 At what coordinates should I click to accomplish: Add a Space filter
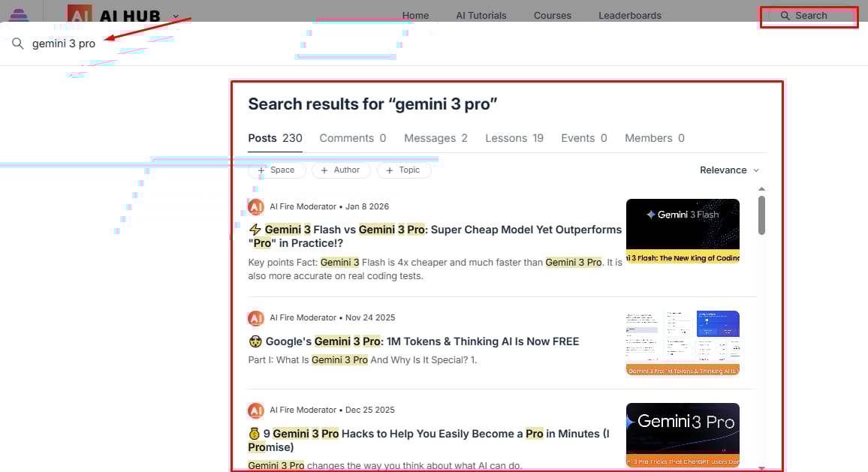click(277, 170)
